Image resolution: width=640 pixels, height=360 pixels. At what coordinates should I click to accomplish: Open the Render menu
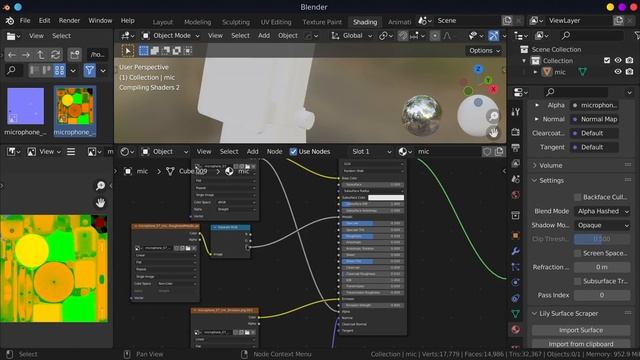[x=69, y=20]
